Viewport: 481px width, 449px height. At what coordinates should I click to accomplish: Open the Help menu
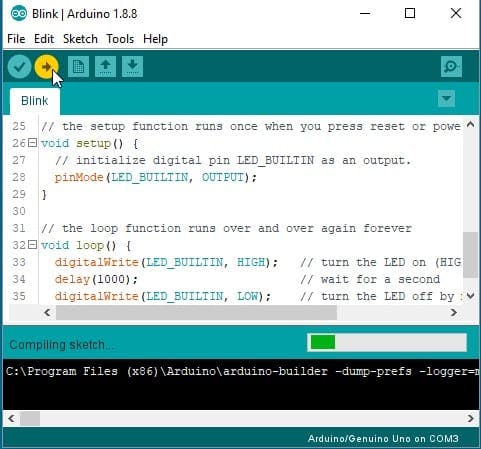(x=155, y=39)
